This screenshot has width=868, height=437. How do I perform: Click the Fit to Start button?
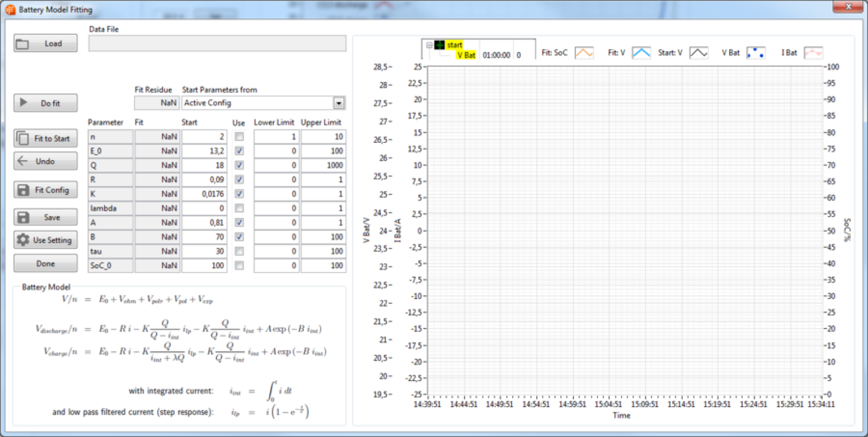[x=46, y=138]
